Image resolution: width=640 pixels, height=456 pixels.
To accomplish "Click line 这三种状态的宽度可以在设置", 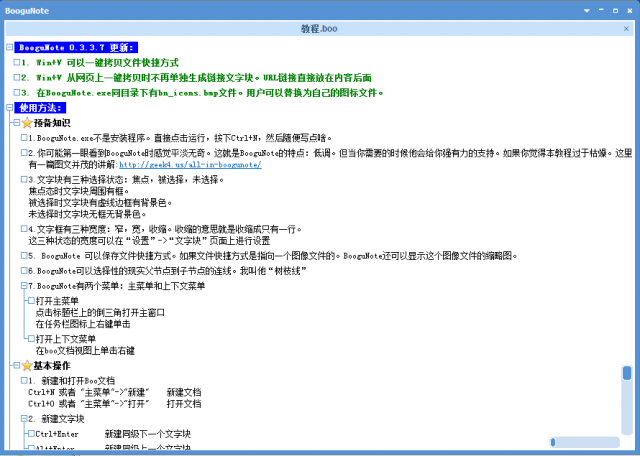I will tap(149, 241).
